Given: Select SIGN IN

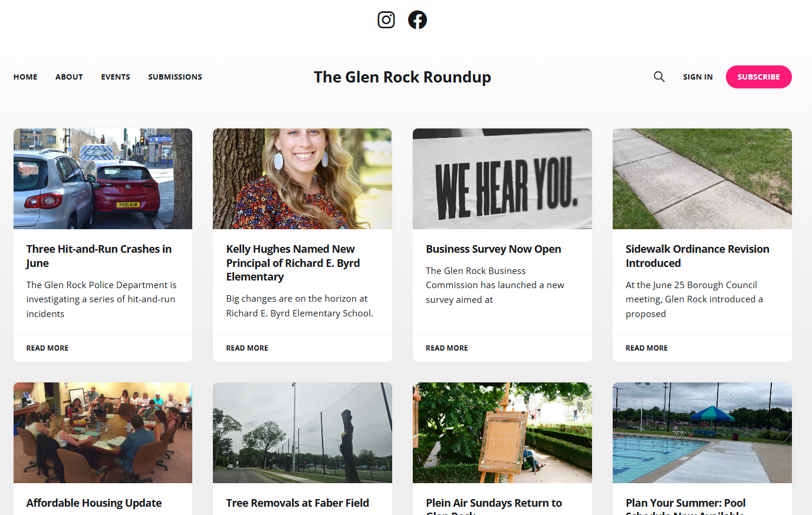Looking at the screenshot, I should (698, 77).
